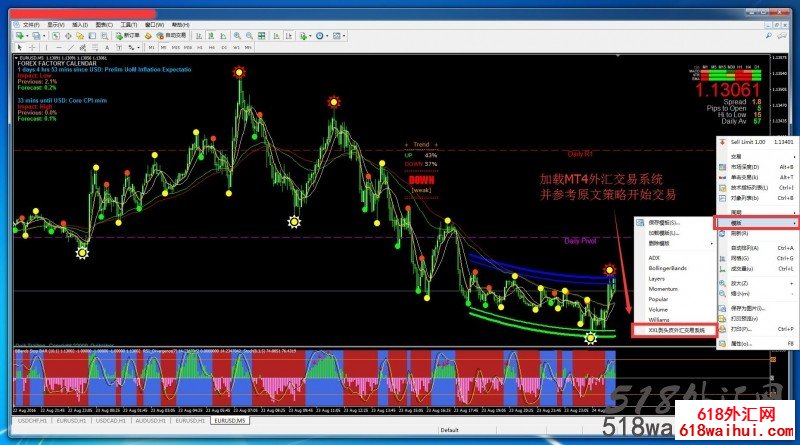Viewport: 800px width, 445px height.
Task: Click the Profiles toolbar icon
Action: tap(36, 36)
